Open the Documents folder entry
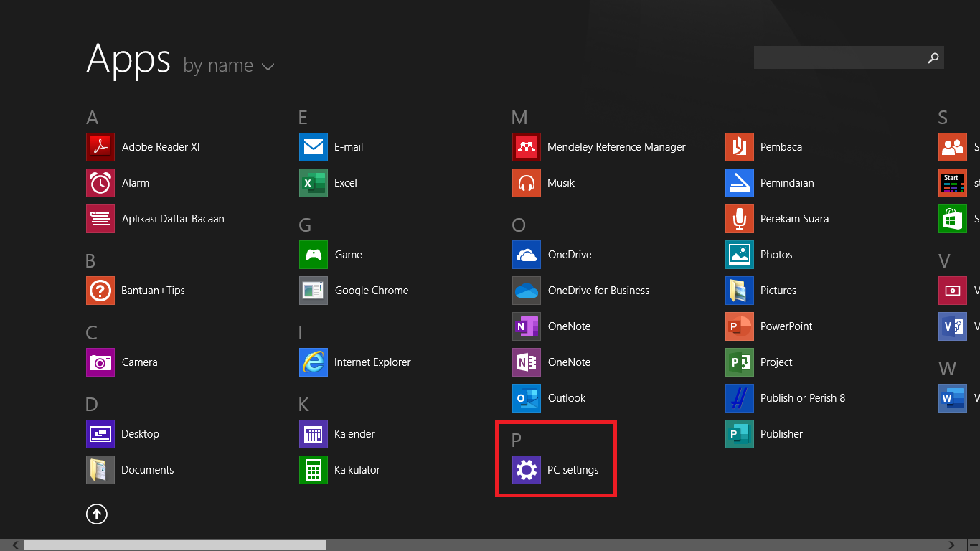The width and height of the screenshot is (980, 551). [x=130, y=470]
